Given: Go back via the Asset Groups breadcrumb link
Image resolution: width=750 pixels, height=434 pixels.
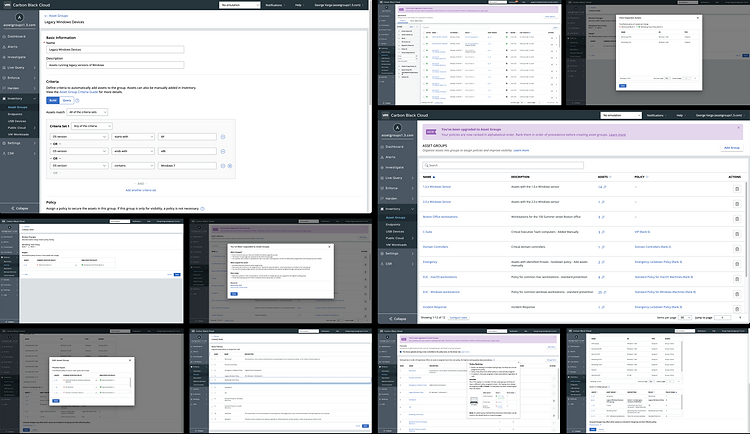Looking at the screenshot, I should (x=58, y=16).
